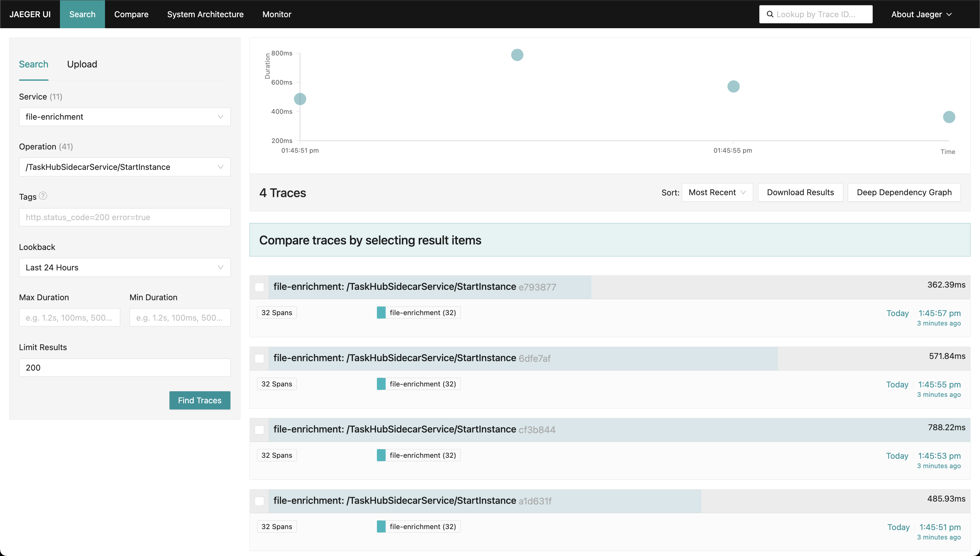Click the 788ms scatter plot dot

[517, 55]
